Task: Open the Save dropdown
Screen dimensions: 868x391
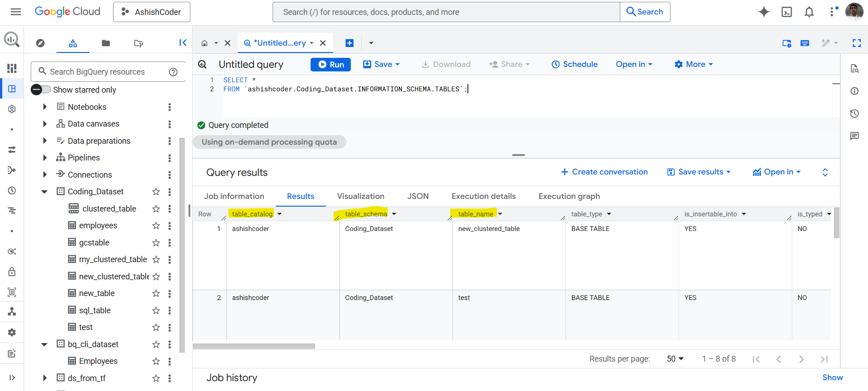Action: tap(382, 64)
